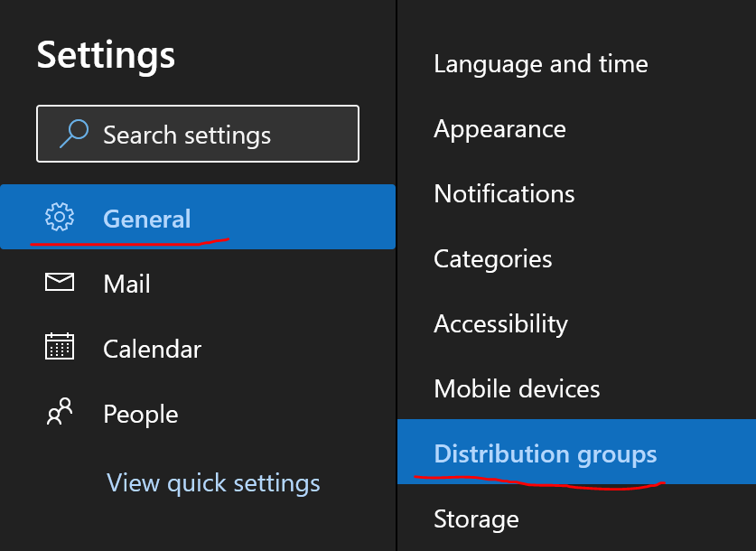
Task: Open the Storage settings page
Action: [x=476, y=519]
